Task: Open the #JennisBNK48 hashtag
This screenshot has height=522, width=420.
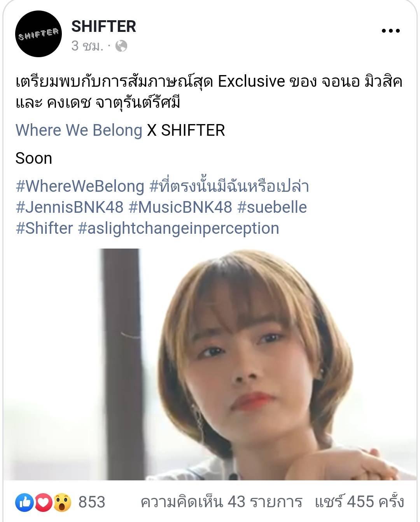Action: click(70, 207)
